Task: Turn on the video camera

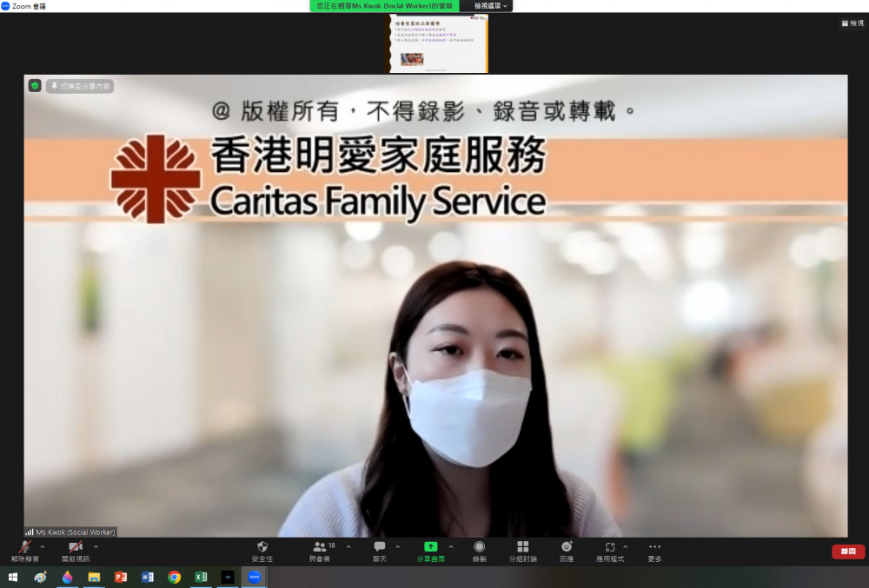Action: pyautogui.click(x=76, y=552)
